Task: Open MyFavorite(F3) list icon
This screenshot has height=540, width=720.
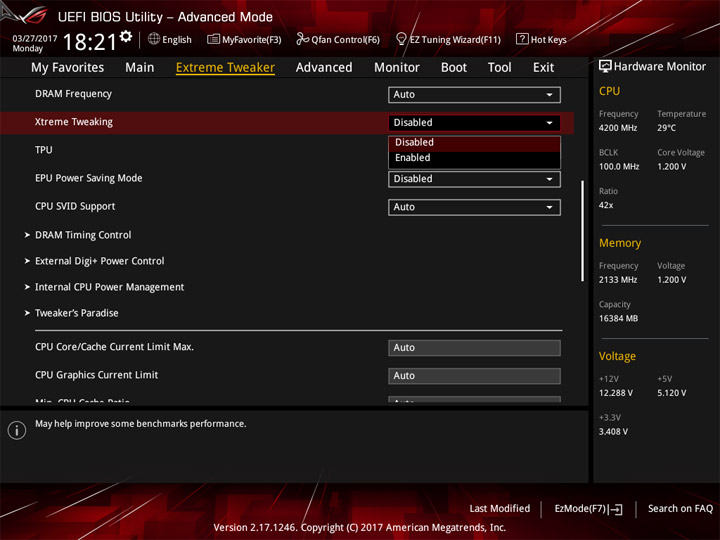Action: pos(213,39)
